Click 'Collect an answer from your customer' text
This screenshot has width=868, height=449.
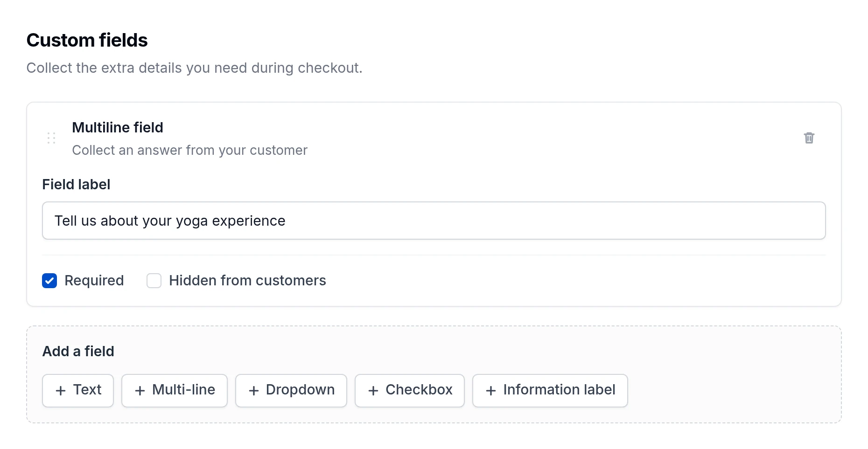pyautogui.click(x=190, y=150)
